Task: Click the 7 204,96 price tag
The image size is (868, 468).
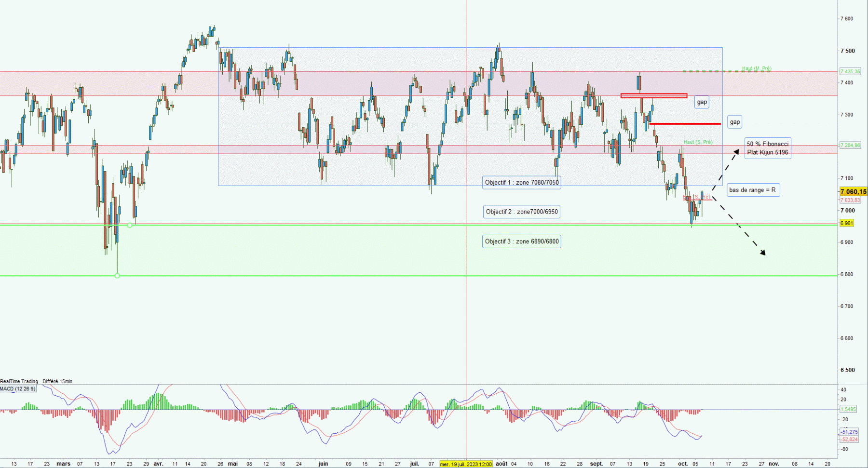Action: 850,145
